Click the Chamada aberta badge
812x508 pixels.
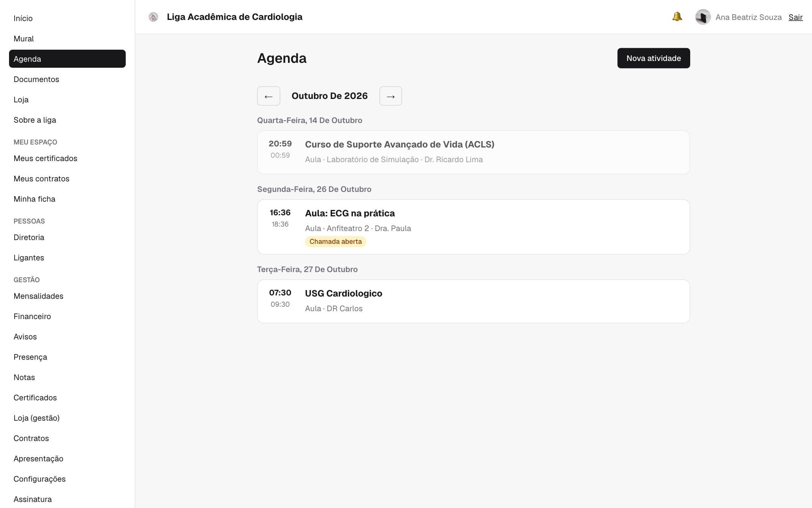coord(335,242)
